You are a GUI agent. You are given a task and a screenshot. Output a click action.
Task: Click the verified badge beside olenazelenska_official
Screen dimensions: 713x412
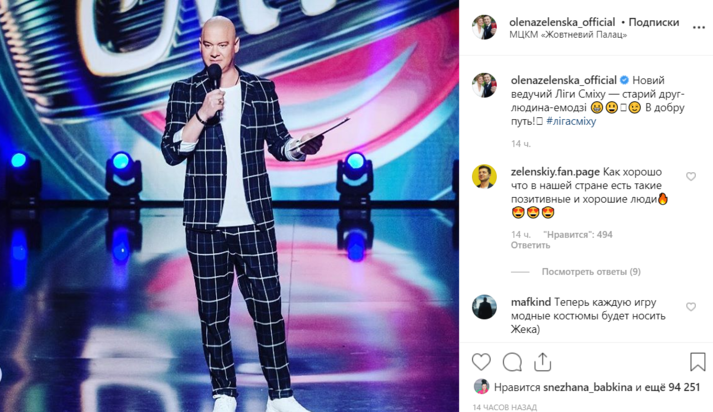pos(624,80)
